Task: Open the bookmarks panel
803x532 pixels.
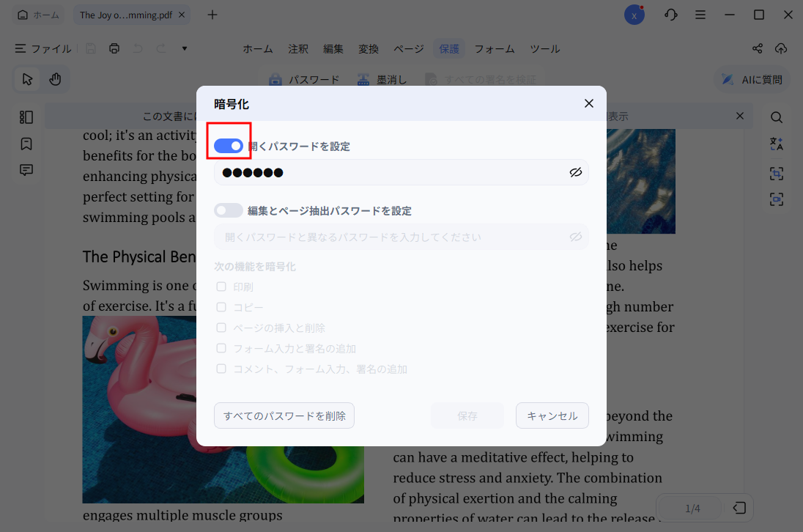Action: [x=26, y=144]
